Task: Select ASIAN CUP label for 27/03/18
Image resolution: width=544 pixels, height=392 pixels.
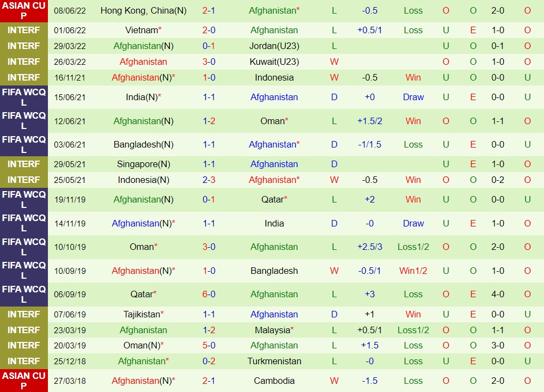Action: click(x=23, y=381)
